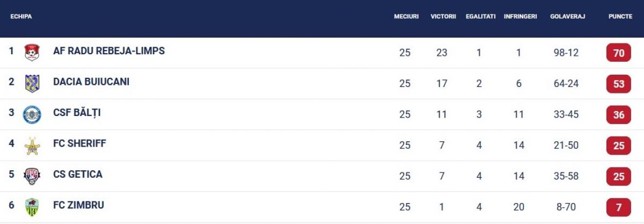Click the red 7 points badge

pos(619,207)
